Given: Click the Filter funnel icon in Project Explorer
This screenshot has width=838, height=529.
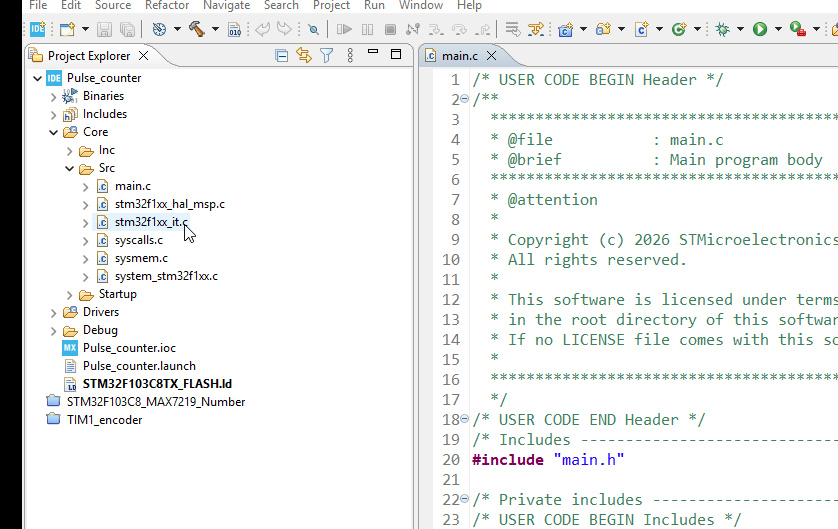Looking at the screenshot, I should pyautogui.click(x=327, y=55).
